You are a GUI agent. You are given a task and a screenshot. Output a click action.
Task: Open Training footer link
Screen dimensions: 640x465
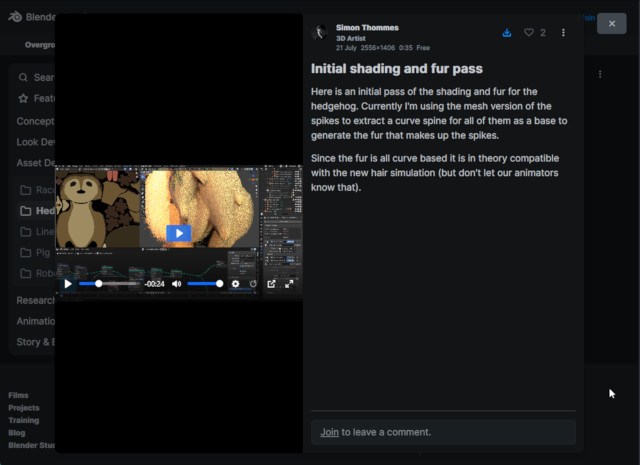(x=24, y=420)
